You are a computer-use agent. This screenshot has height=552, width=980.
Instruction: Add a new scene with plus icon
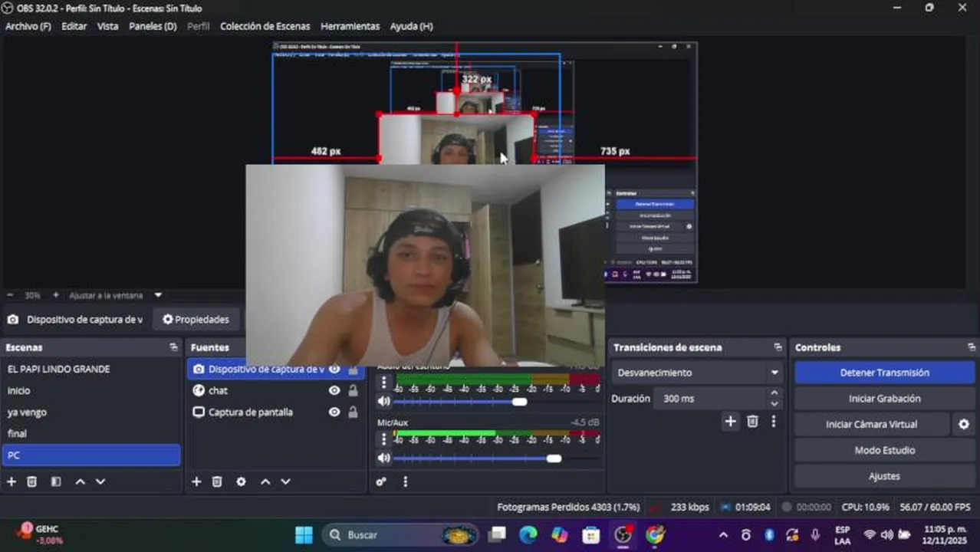tap(11, 481)
